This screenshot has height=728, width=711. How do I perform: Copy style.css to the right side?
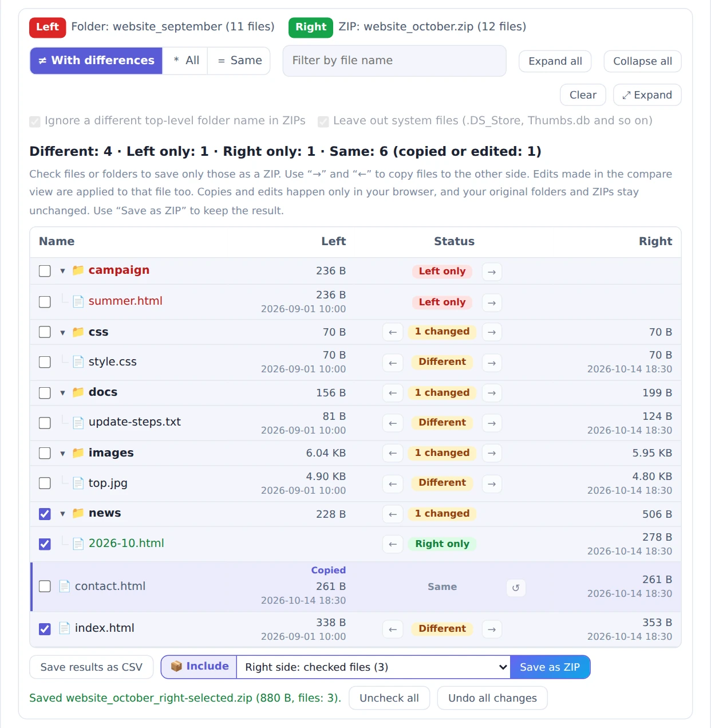pyautogui.click(x=492, y=363)
